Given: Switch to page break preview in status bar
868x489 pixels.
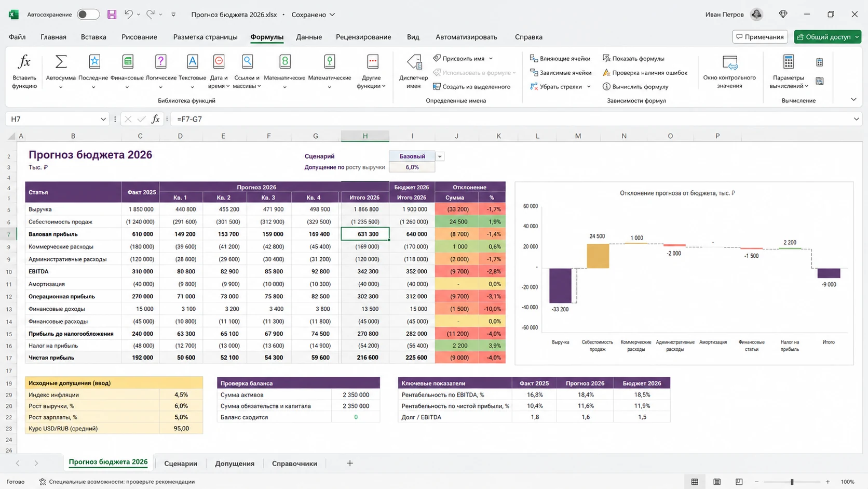Looking at the screenshot, I should pyautogui.click(x=739, y=482).
